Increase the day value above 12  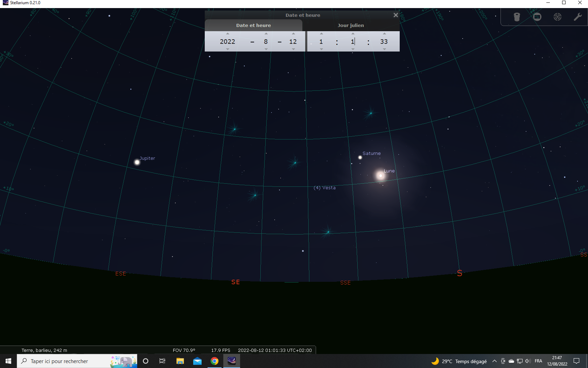pos(293,34)
